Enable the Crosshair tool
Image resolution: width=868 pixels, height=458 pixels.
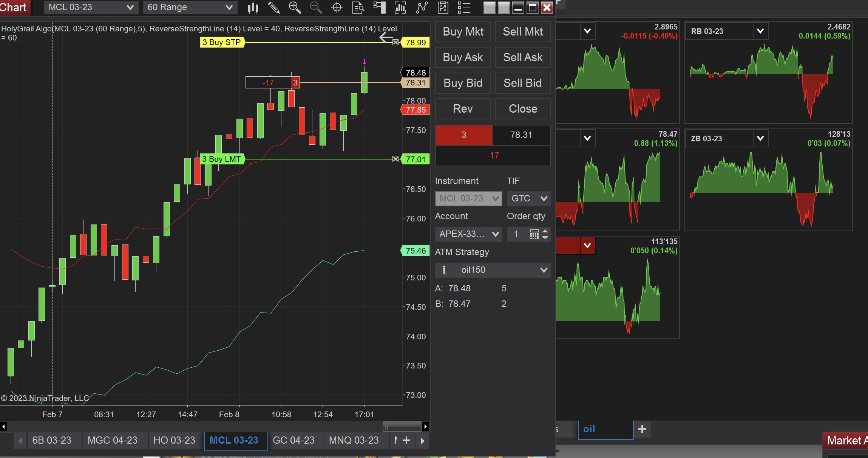tap(337, 8)
